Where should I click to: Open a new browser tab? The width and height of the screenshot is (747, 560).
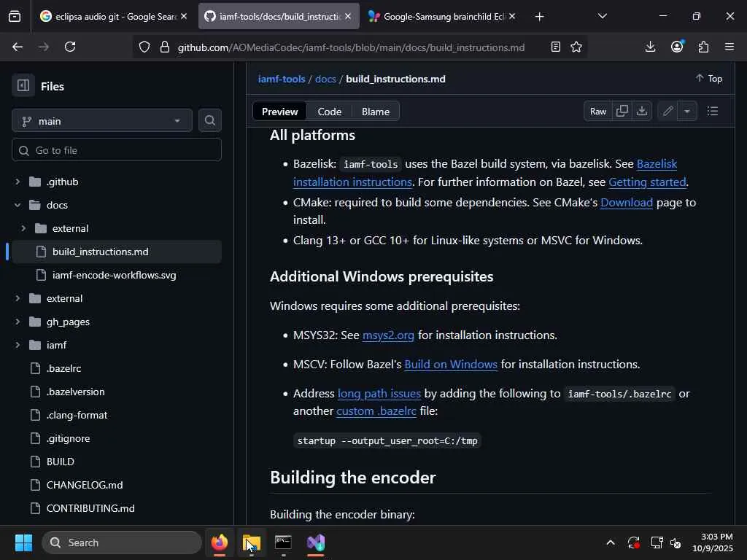click(539, 17)
